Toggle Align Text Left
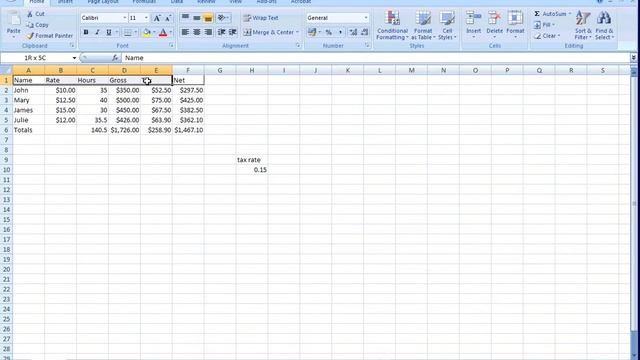Viewport: 640px width, 360px height. 185,32
